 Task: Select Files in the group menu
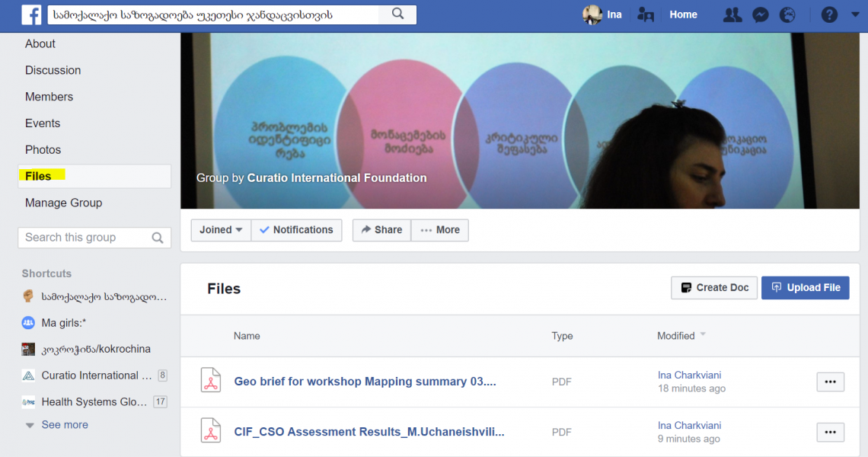tap(94, 176)
